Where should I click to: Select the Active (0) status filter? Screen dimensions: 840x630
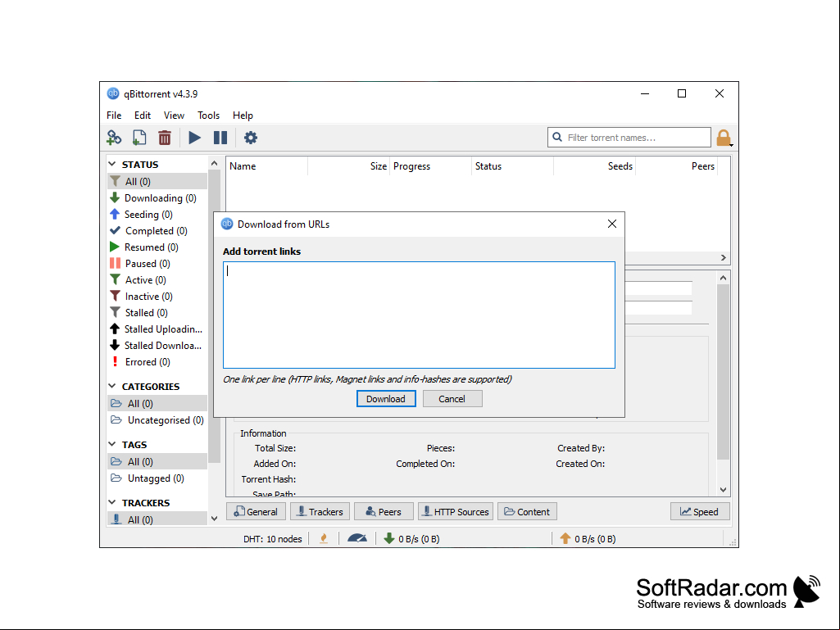[x=157, y=280]
